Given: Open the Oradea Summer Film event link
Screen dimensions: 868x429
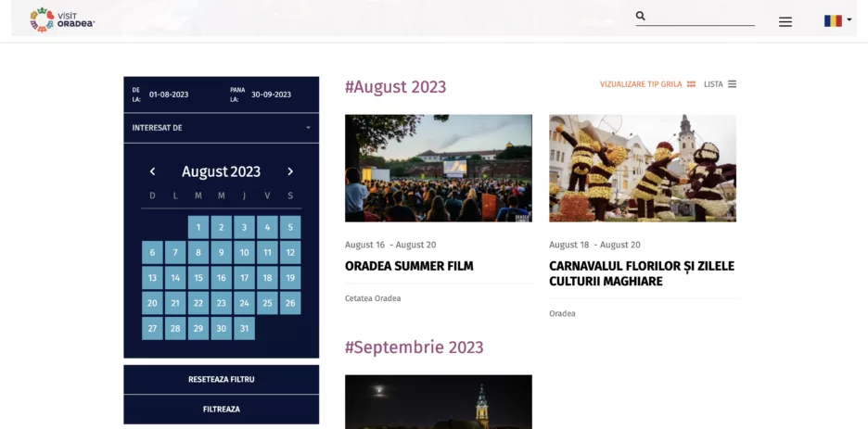Looking at the screenshot, I should [x=409, y=266].
